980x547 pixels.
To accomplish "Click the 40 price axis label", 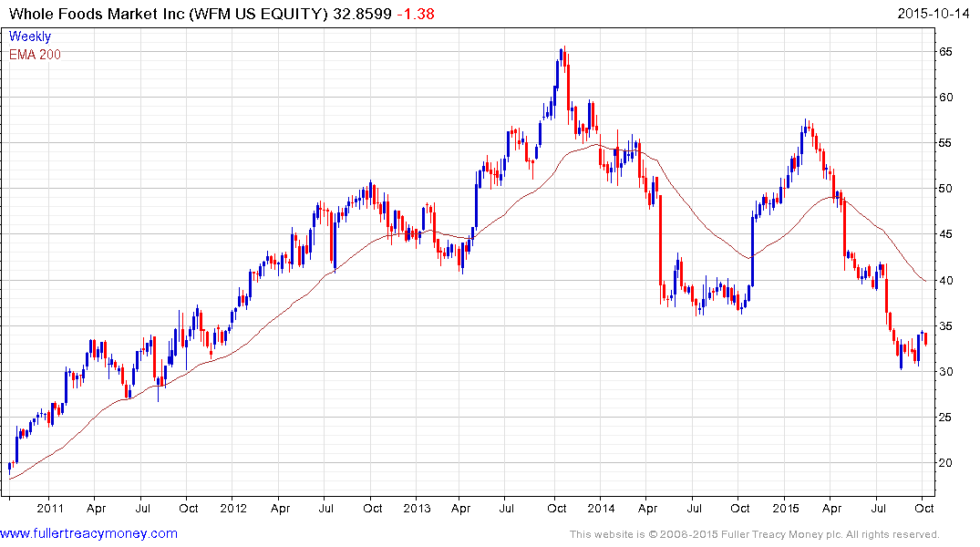I will (945, 280).
